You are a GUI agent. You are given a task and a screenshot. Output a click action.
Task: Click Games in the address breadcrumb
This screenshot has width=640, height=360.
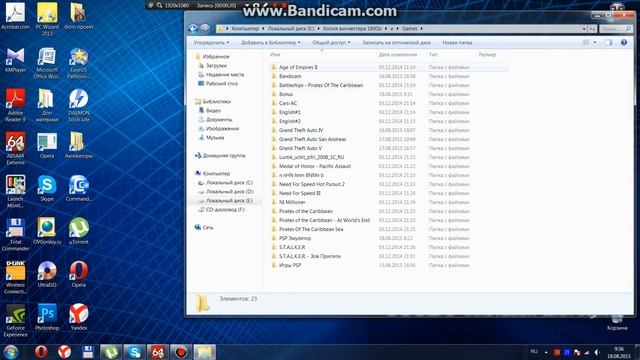point(409,29)
